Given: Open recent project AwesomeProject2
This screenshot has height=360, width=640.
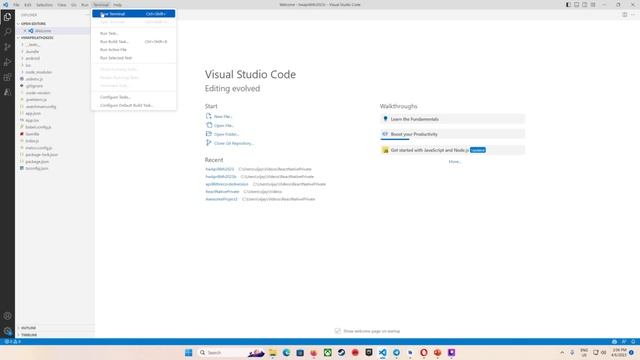Looking at the screenshot, I should pos(221,199).
